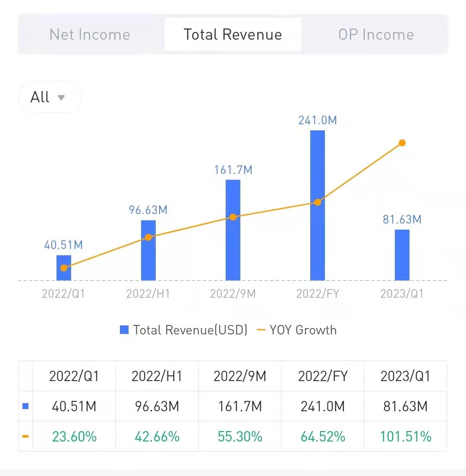The width and height of the screenshot is (466, 476).
Task: Click the 40.51M table cell
Action: point(74,406)
